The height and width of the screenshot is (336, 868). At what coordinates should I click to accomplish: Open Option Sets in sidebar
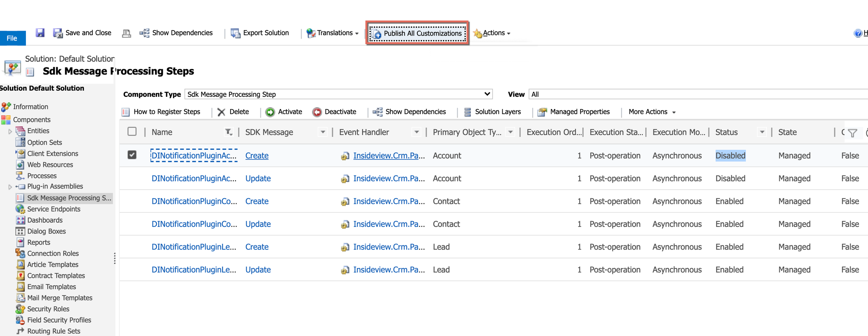tap(45, 142)
